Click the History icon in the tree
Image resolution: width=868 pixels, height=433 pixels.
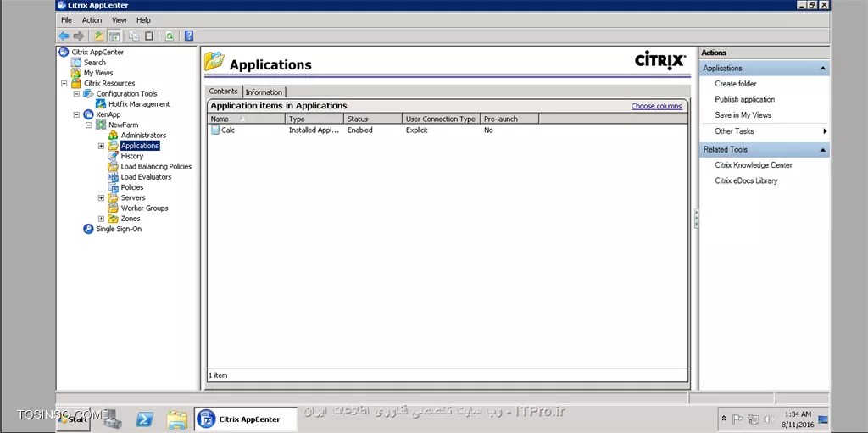coord(113,156)
